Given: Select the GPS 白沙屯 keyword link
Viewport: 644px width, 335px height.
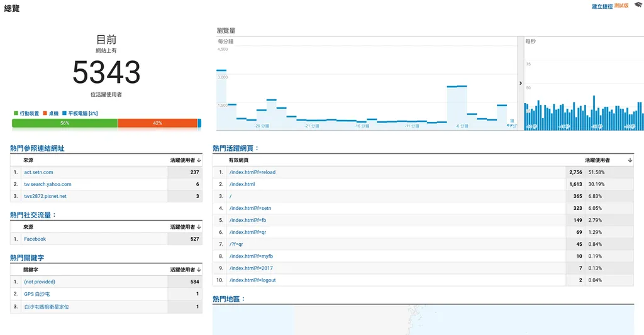Looking at the screenshot, I should click(37, 294).
